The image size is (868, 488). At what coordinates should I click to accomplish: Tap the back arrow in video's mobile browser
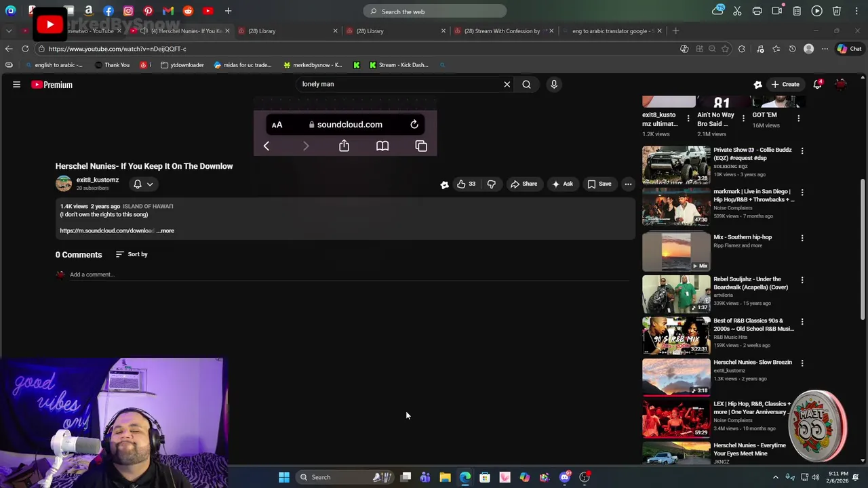267,146
